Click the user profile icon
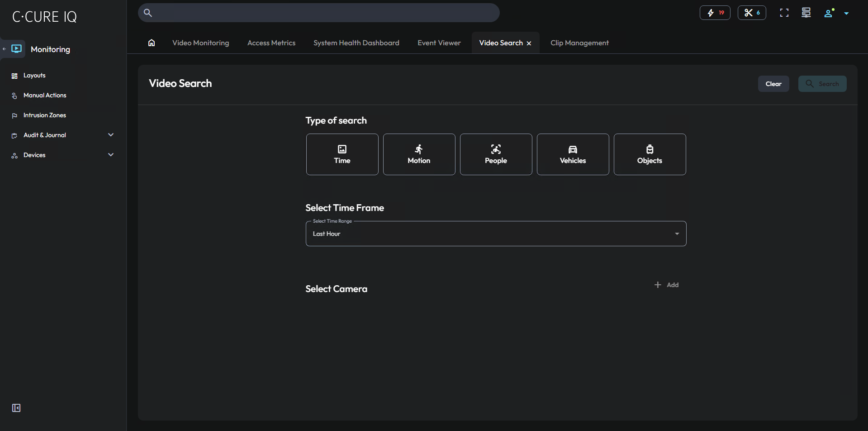The image size is (868, 431). coord(828,12)
